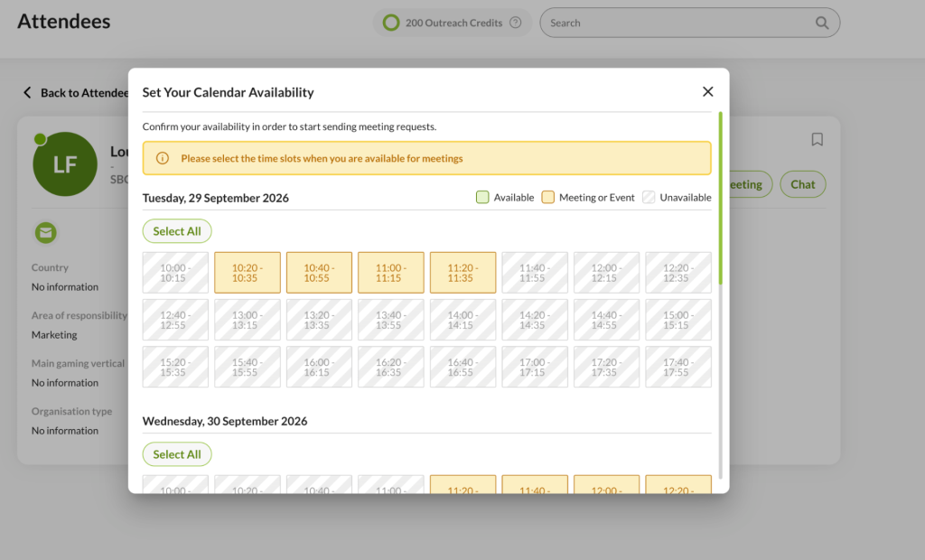Toggle Tuesday 11:40 - 11:55 time slot

pos(535,273)
